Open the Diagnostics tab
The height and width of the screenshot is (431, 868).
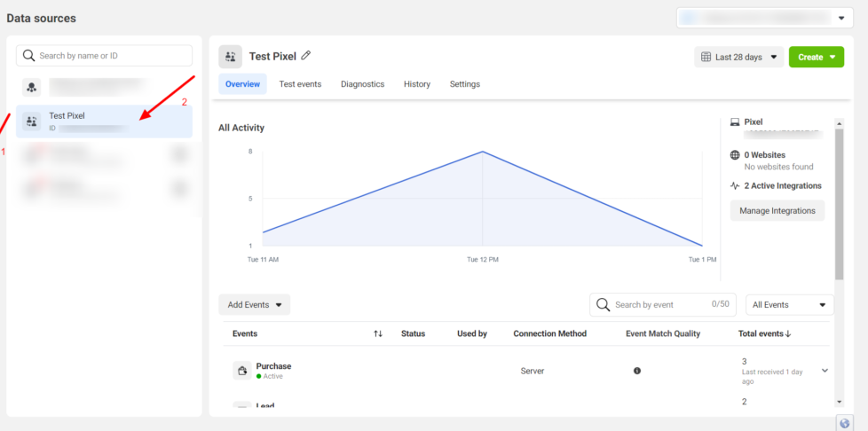[362, 84]
